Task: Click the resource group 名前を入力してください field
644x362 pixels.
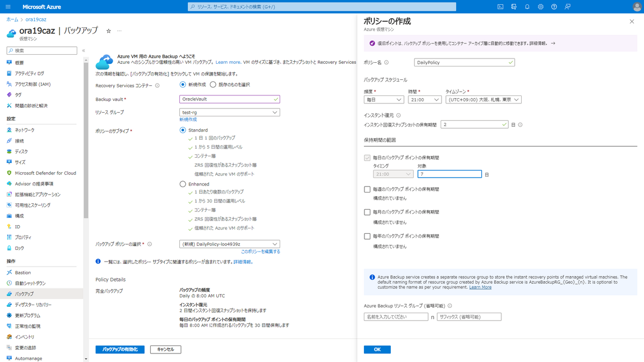Action: (x=396, y=317)
